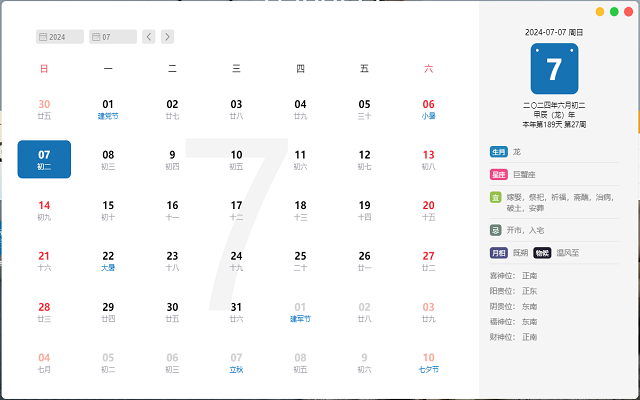Select August 10 七夕节

click(x=429, y=362)
